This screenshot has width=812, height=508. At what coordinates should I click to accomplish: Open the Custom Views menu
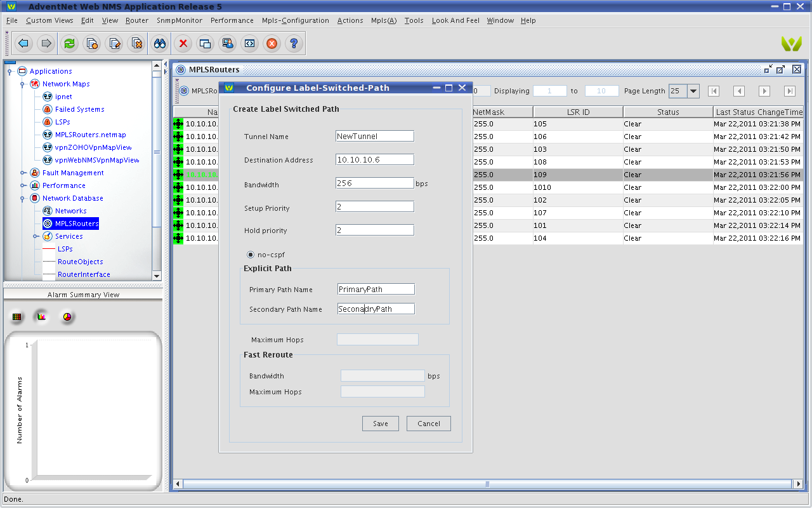[49, 20]
